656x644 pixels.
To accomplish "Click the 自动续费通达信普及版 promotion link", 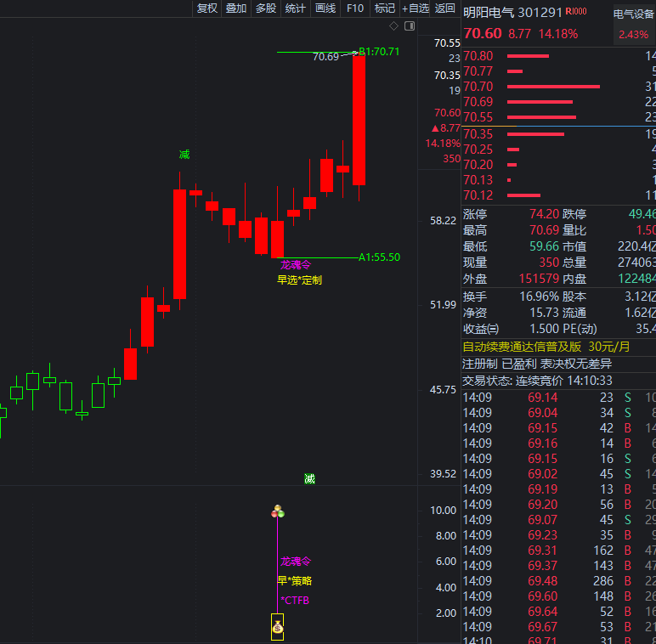I will pos(522,347).
